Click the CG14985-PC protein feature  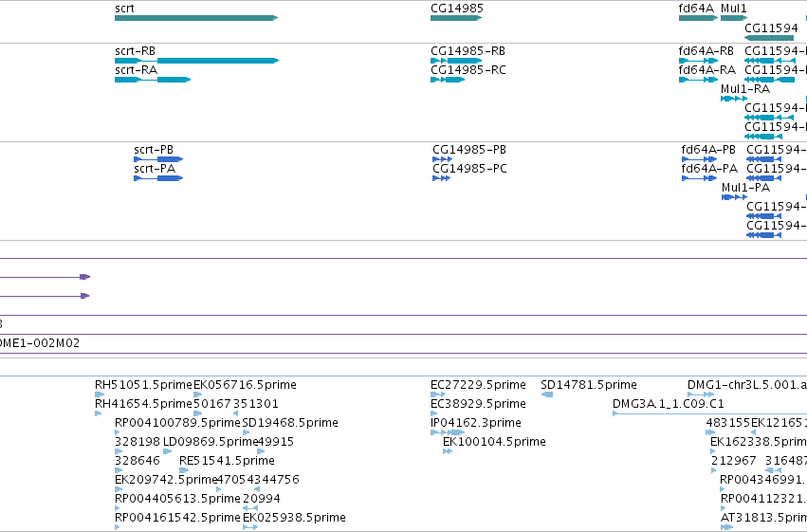click(x=442, y=178)
